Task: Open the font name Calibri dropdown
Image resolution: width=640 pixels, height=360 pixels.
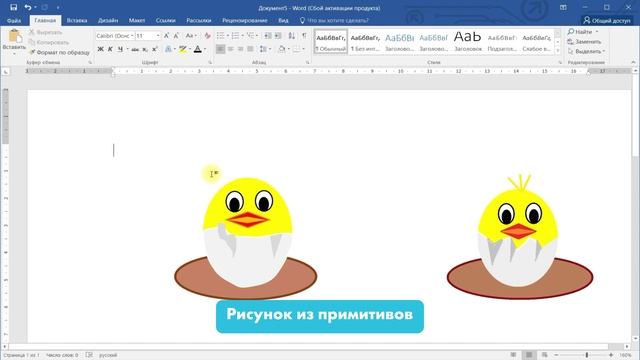Action: [132, 36]
